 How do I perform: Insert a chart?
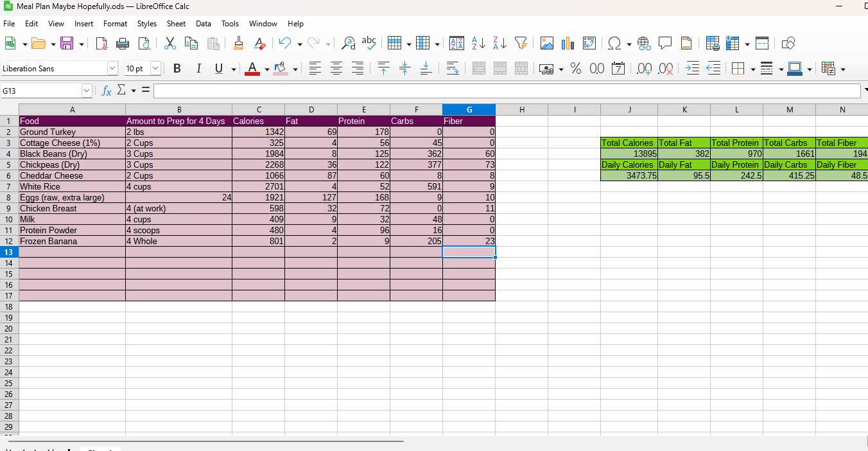(x=568, y=43)
